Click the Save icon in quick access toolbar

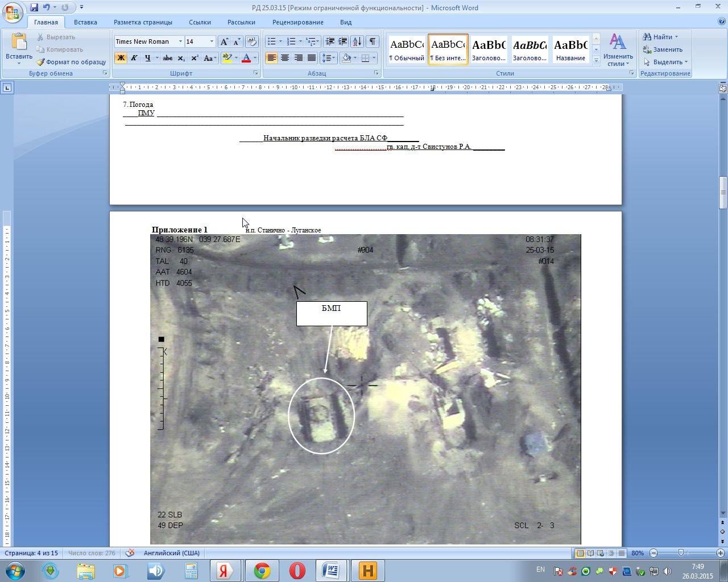pyautogui.click(x=34, y=7)
